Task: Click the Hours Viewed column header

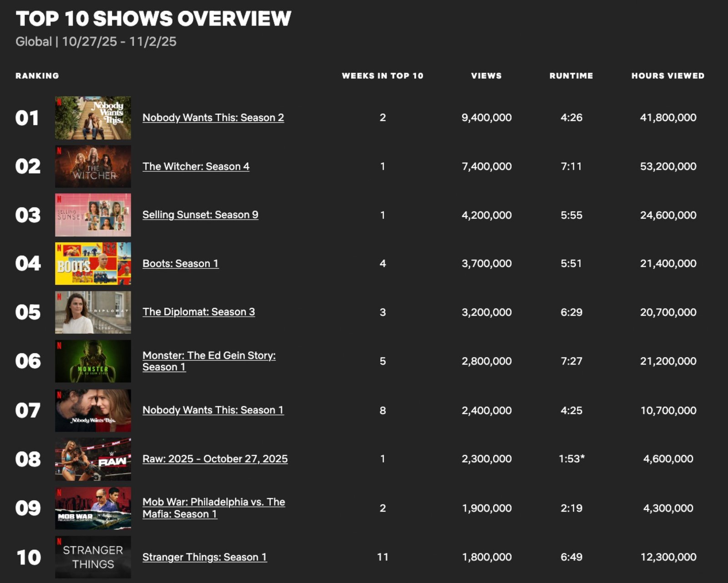Action: 667,76
